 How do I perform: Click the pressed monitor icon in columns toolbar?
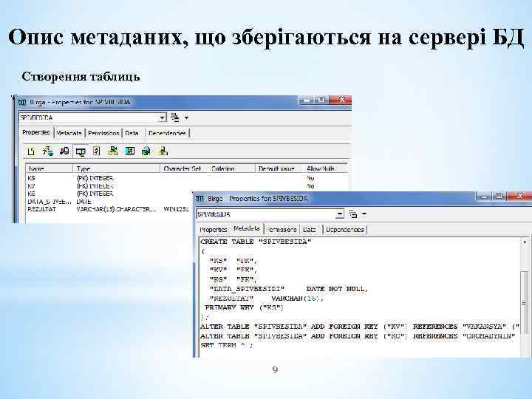(x=81, y=151)
